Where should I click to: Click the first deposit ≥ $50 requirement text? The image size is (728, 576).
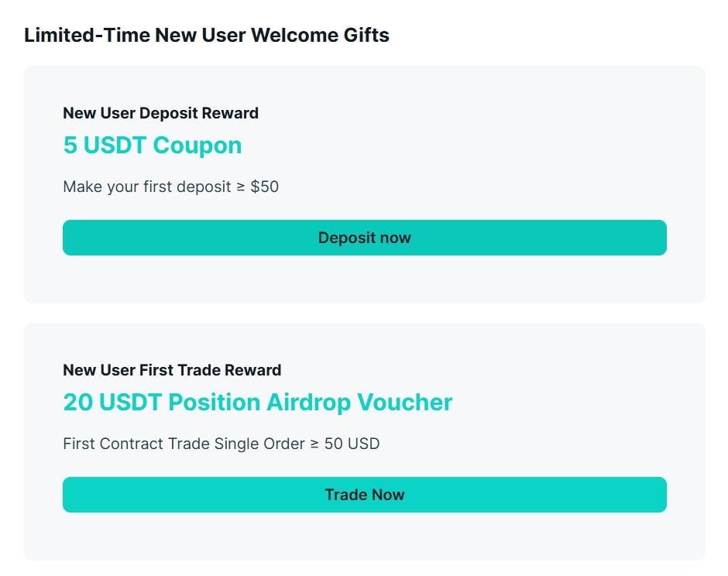click(170, 187)
